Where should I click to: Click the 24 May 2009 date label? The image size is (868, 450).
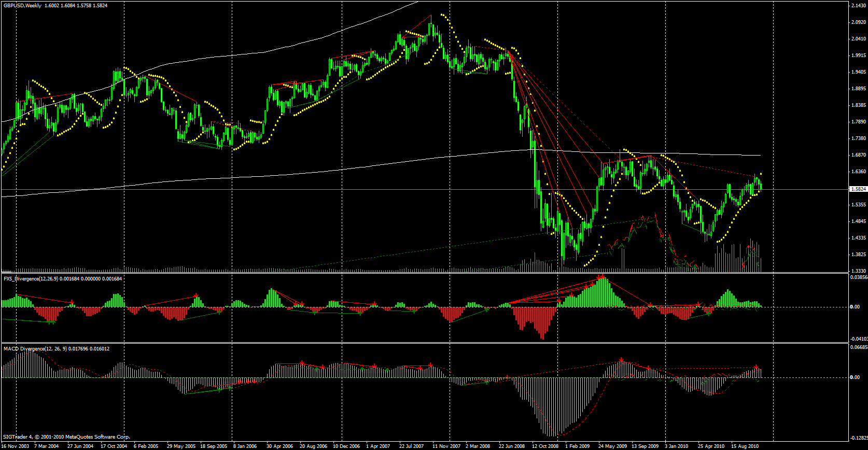point(612,446)
